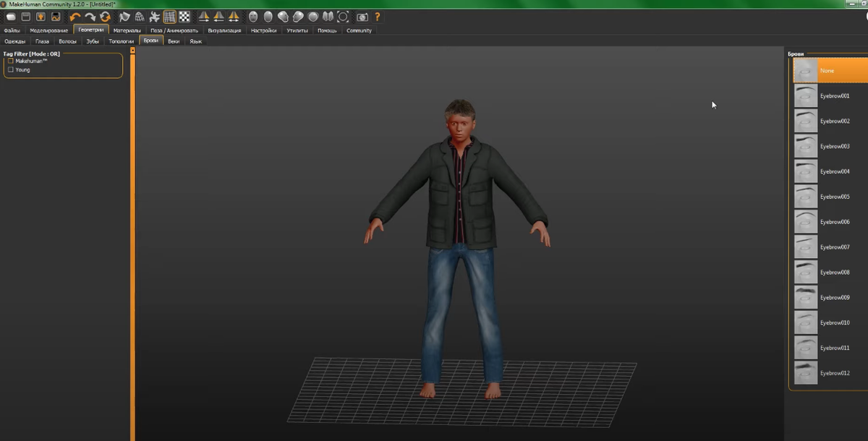Collapse the Брови panel header

(x=796, y=54)
